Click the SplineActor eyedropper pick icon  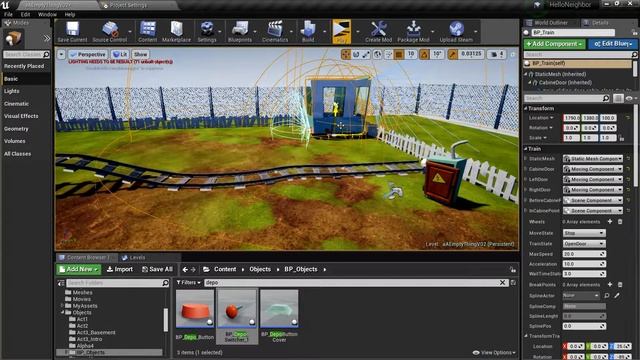coord(617,295)
